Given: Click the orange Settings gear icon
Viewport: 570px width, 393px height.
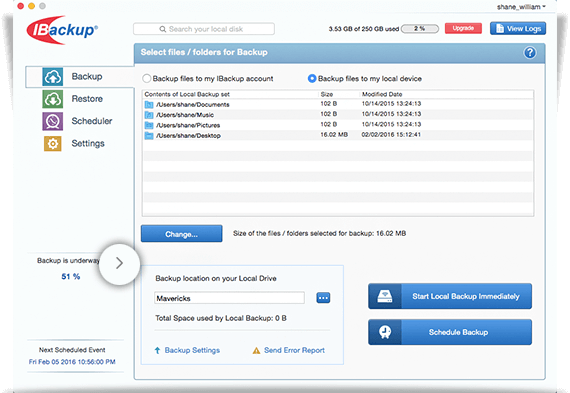Looking at the screenshot, I should 53,144.
